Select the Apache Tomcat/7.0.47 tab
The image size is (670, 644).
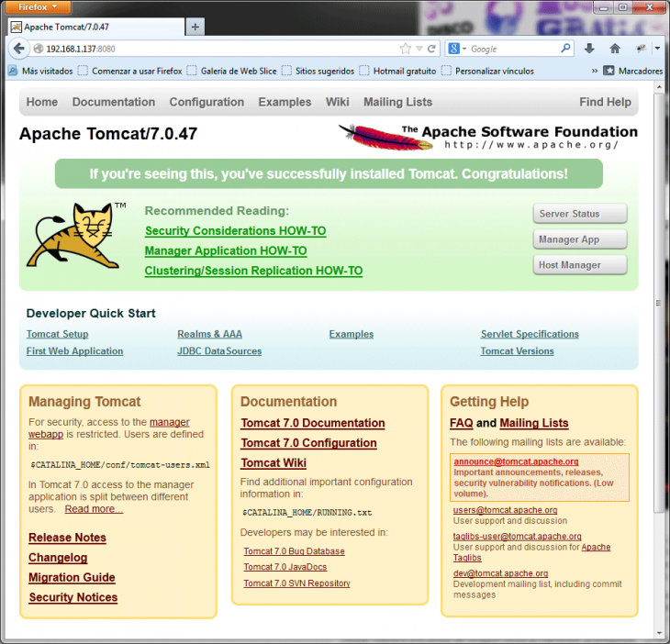click(x=96, y=27)
